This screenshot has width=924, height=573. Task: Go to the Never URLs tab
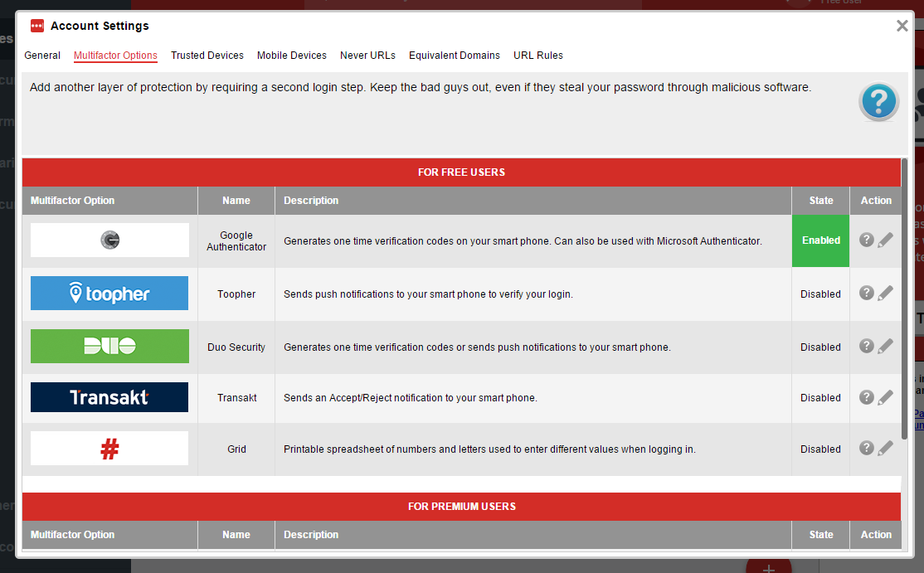point(367,56)
